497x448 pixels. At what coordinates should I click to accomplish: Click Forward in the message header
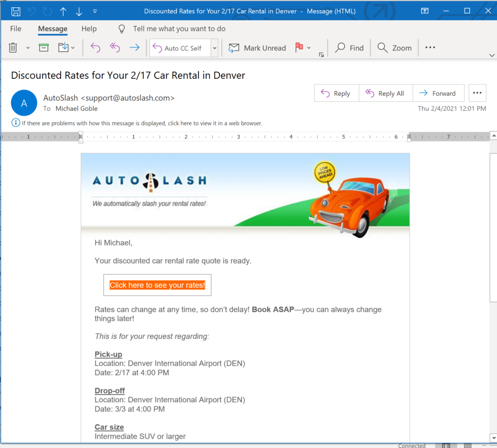[438, 93]
